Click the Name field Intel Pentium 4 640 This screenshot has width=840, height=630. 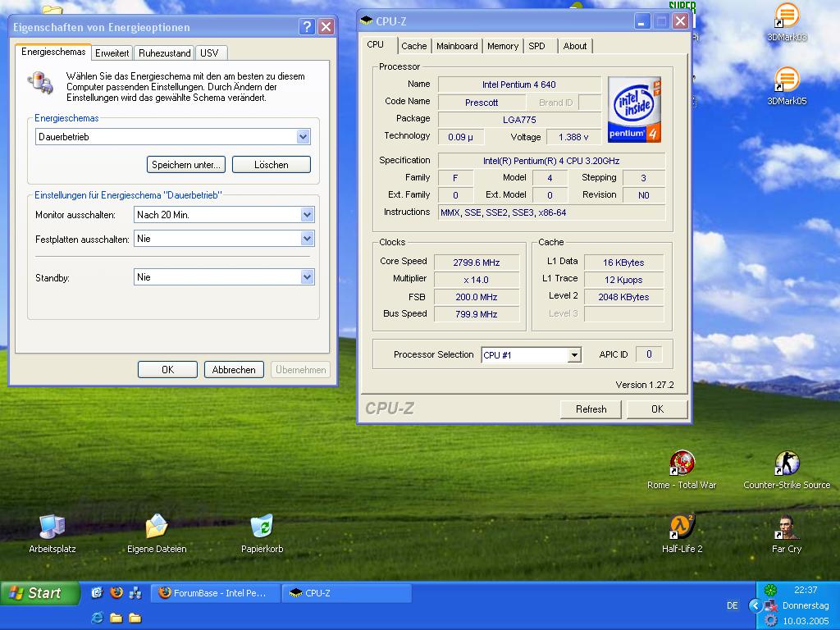tap(519, 84)
